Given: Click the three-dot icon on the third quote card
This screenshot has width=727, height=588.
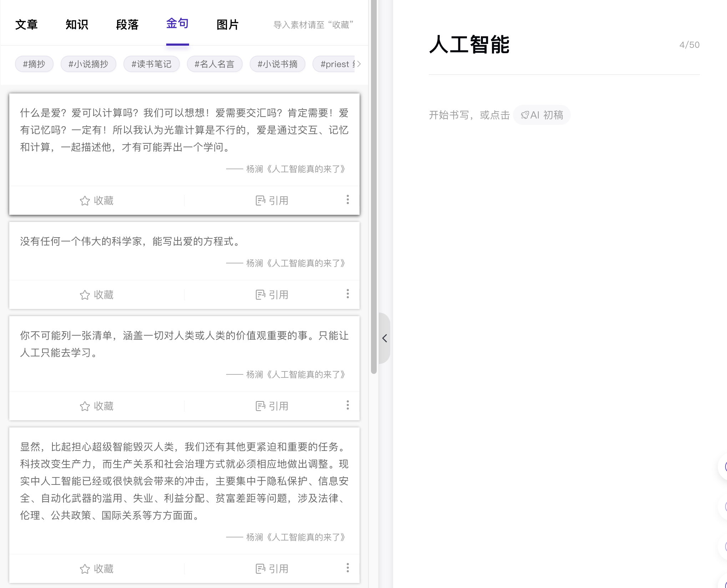Looking at the screenshot, I should pos(347,405).
